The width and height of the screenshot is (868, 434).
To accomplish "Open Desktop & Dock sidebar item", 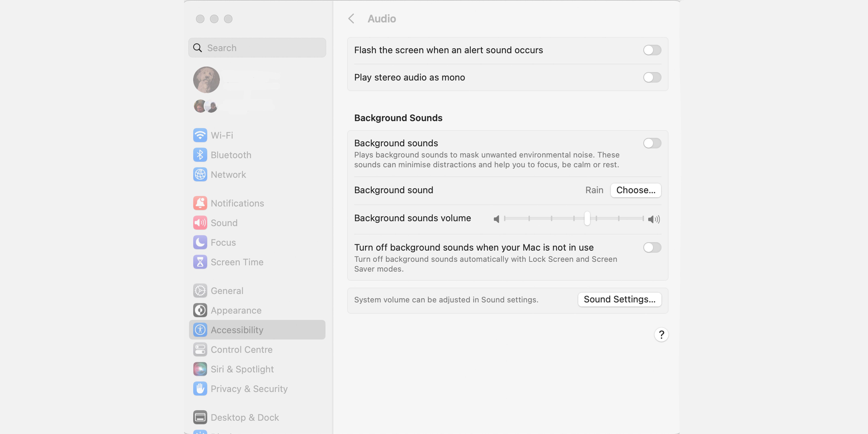I will pos(245,417).
